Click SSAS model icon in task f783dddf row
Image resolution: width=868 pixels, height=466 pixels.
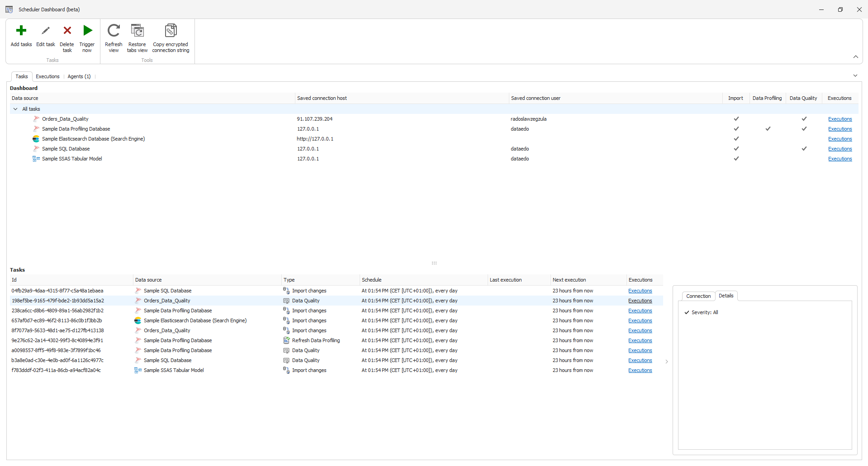[x=138, y=370]
